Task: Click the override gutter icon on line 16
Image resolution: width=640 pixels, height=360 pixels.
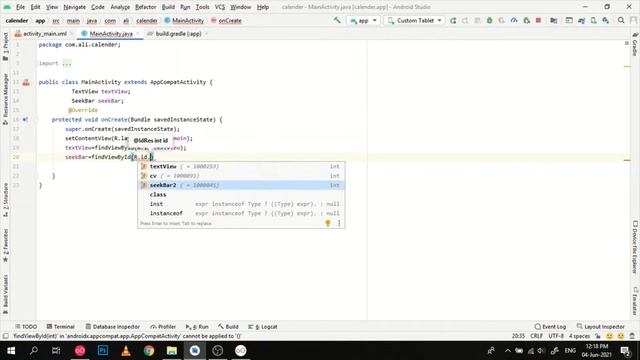Action: coord(25,120)
